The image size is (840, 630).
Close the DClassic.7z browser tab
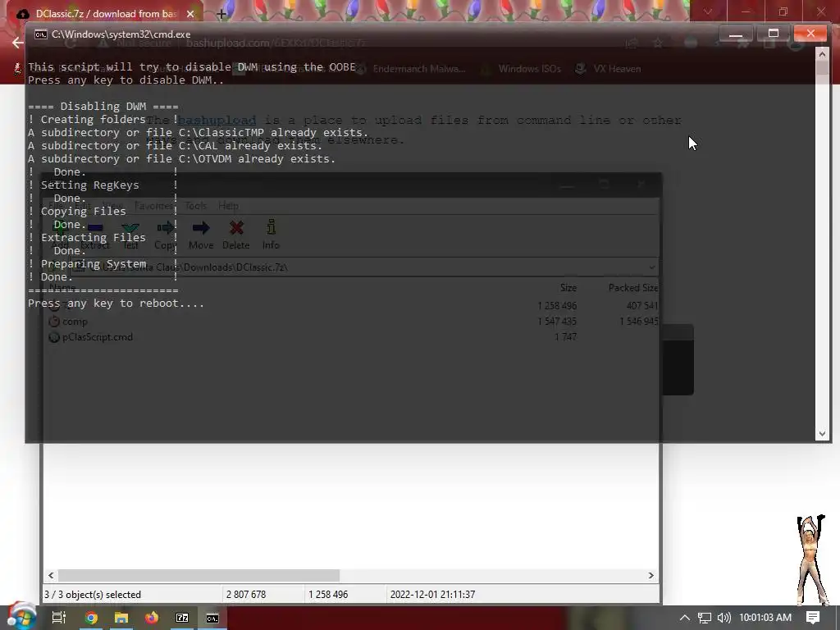(190, 14)
